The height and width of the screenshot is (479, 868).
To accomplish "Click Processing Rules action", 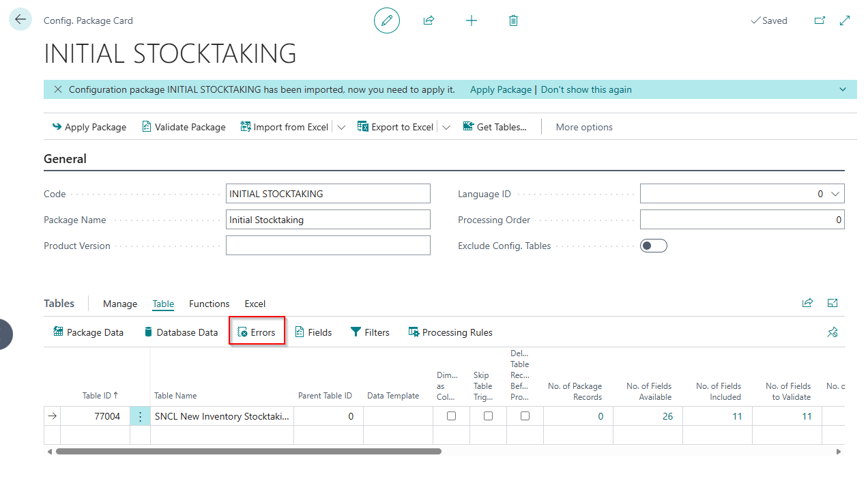I will pyautogui.click(x=450, y=332).
